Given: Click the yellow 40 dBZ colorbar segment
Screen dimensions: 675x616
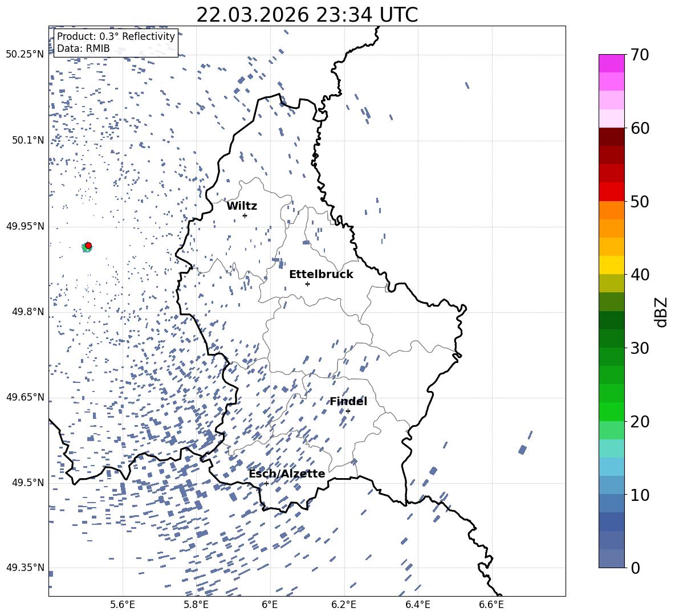Looking at the screenshot, I should pyautogui.click(x=611, y=266).
